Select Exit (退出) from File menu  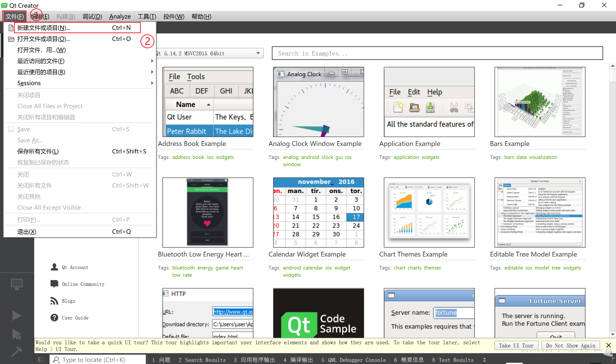click(x=80, y=232)
